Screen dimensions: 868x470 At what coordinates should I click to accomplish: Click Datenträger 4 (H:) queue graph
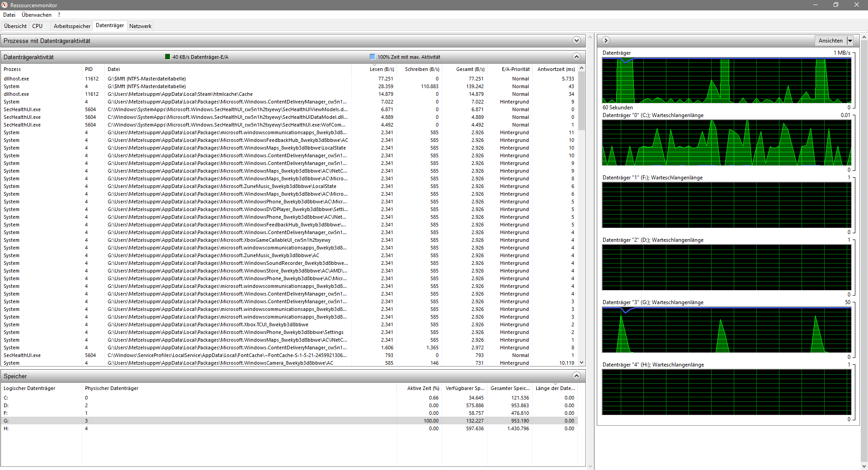[x=726, y=392]
